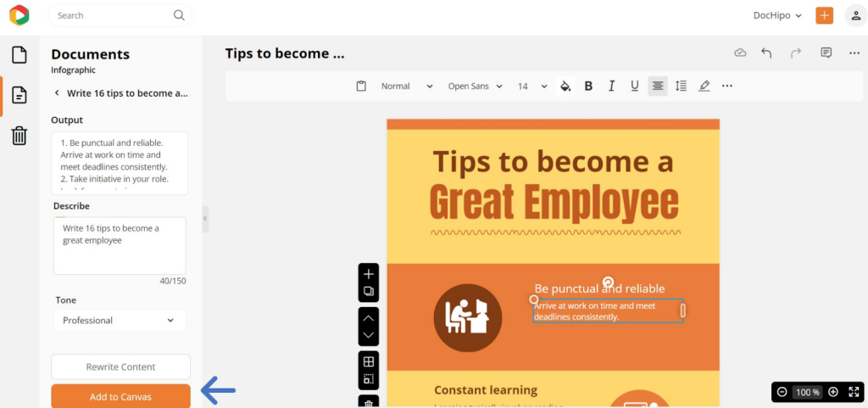This screenshot has height=408, width=868.
Task: Zoom in with the plus icon
Action: point(833,392)
